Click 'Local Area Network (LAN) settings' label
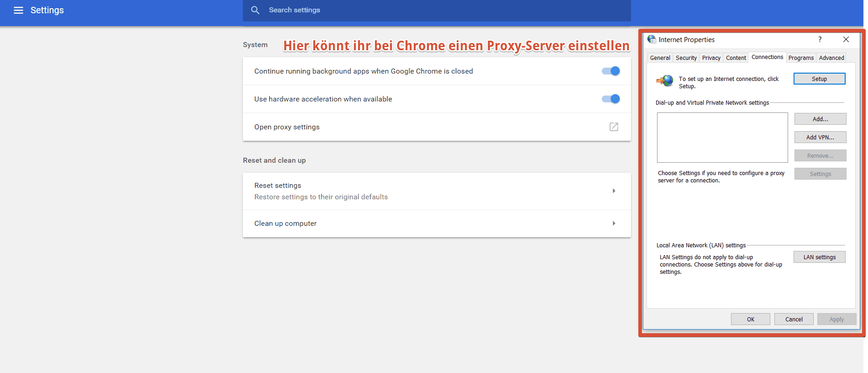 (x=701, y=245)
